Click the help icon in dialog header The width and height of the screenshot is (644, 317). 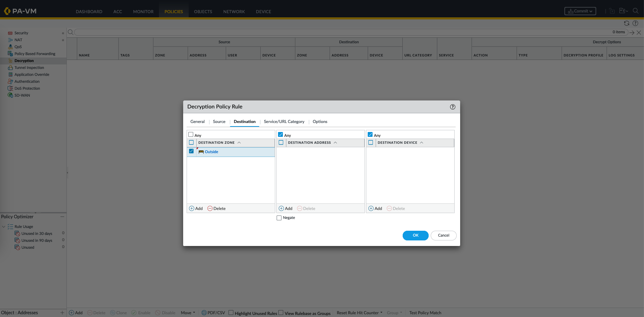(452, 107)
